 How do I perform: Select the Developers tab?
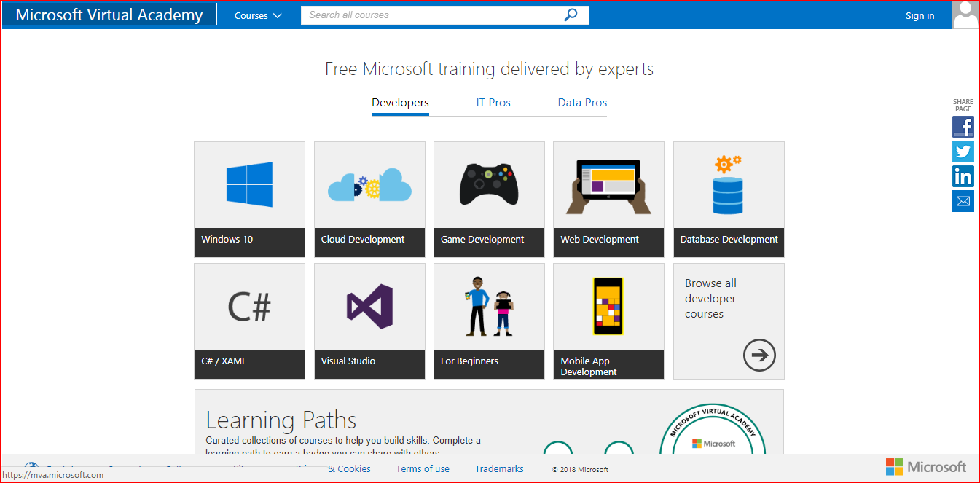[400, 103]
